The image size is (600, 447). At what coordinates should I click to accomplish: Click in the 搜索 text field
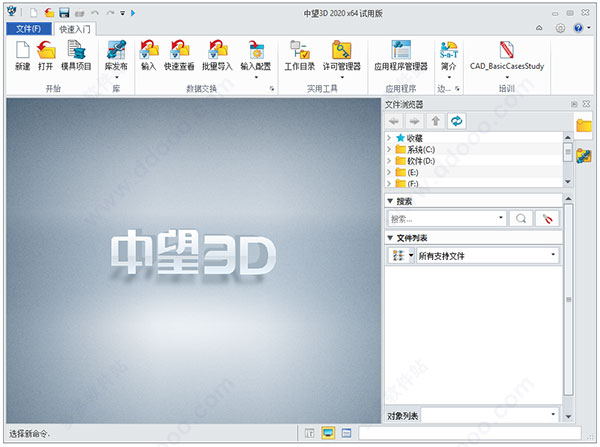(443, 219)
